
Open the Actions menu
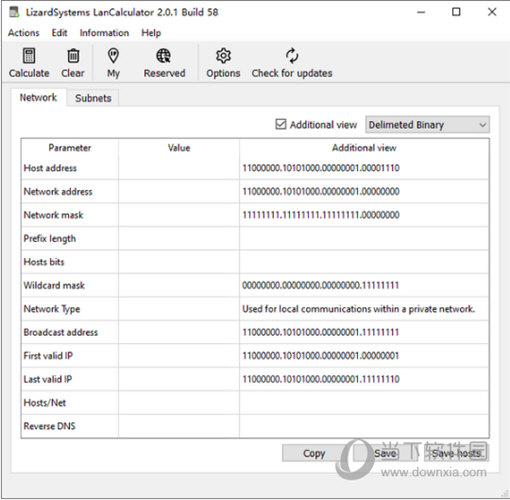24,33
